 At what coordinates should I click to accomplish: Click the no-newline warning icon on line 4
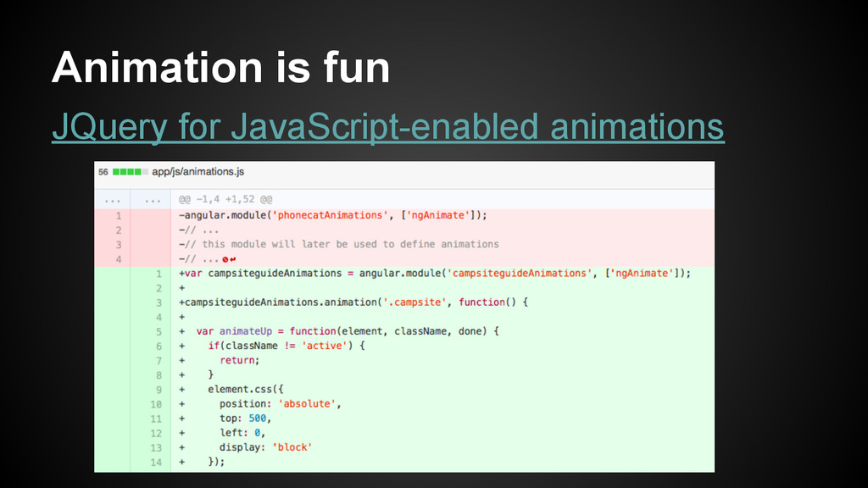229,259
